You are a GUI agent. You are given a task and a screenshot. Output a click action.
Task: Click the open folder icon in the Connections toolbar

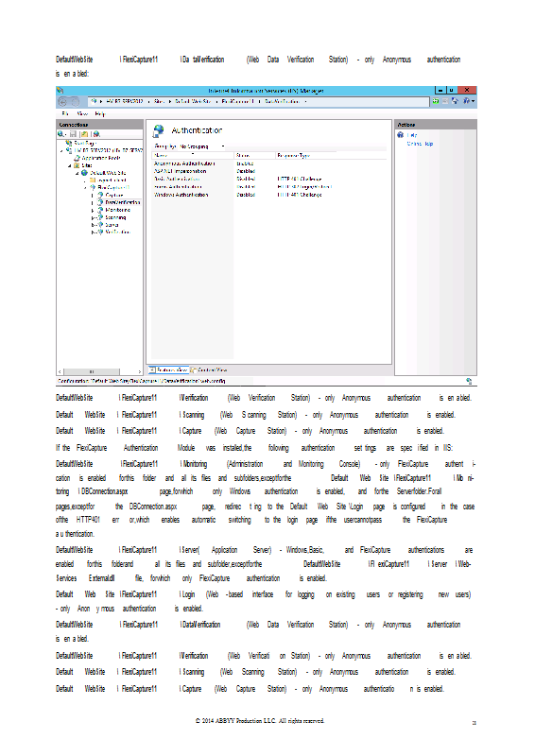click(x=84, y=134)
